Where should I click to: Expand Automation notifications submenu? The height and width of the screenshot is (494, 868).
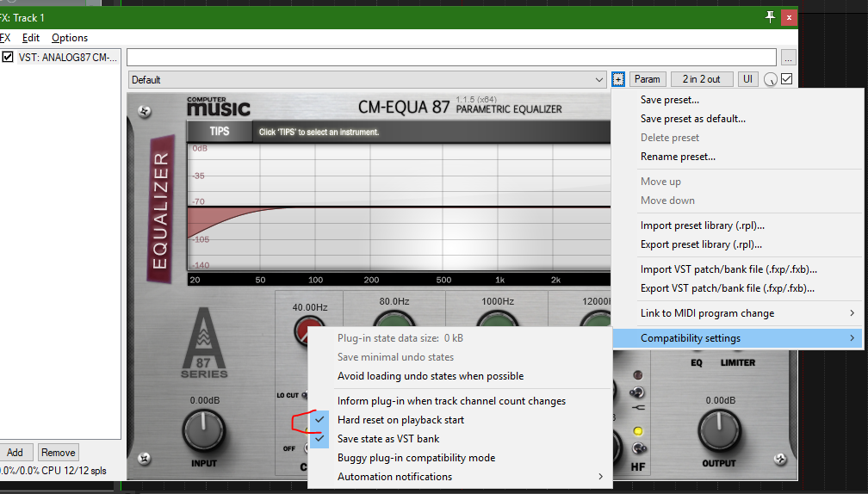click(x=460, y=476)
